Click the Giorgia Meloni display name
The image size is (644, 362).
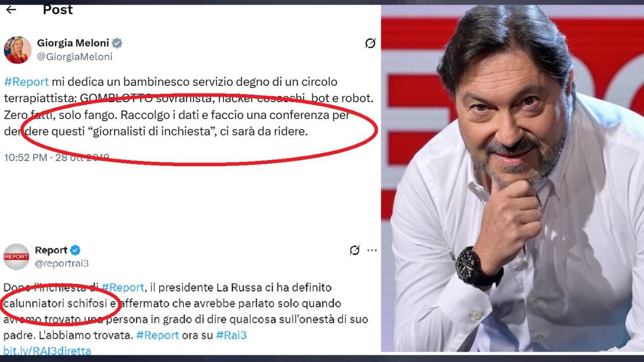pos(73,43)
